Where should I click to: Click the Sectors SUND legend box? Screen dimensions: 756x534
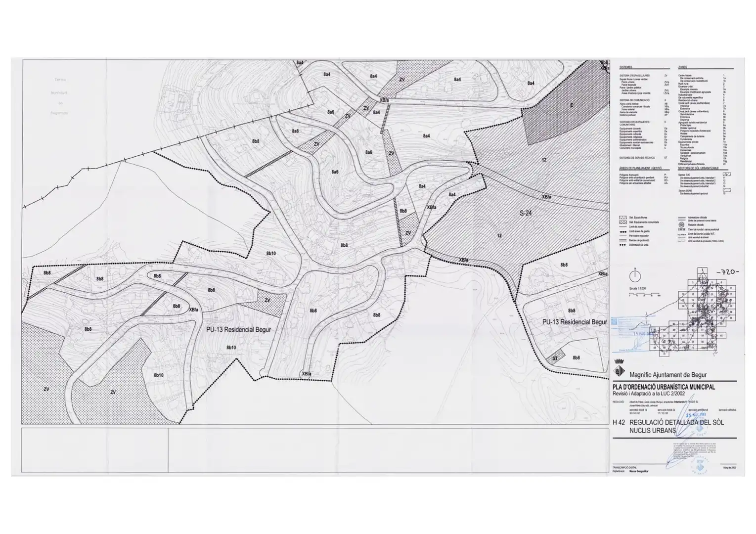pyautogui.click(x=727, y=190)
